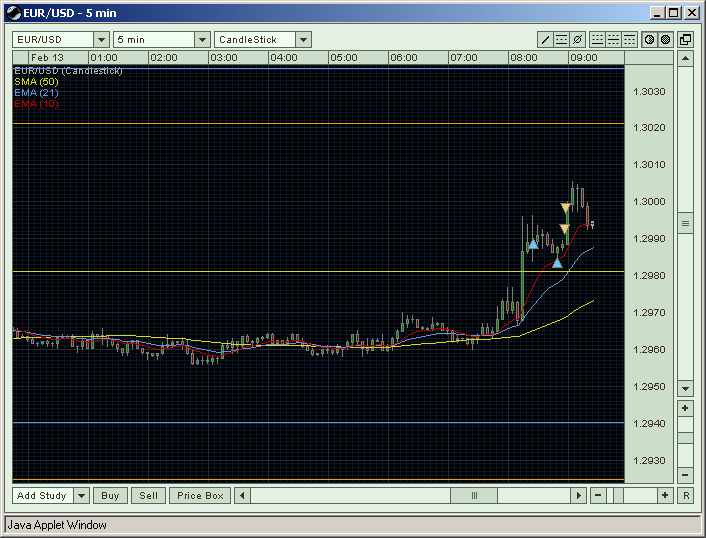Click the half-shaded circle icon

coord(649,40)
